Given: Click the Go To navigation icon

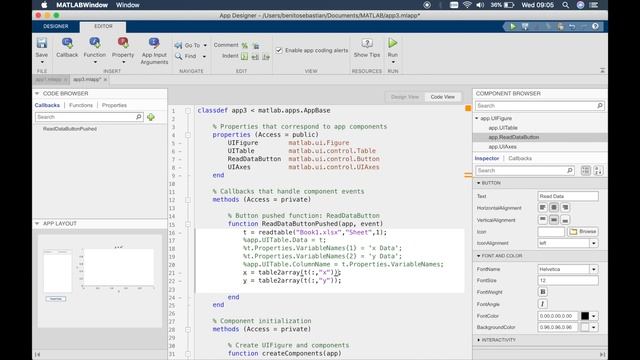Looking at the screenshot, I should [178, 45].
